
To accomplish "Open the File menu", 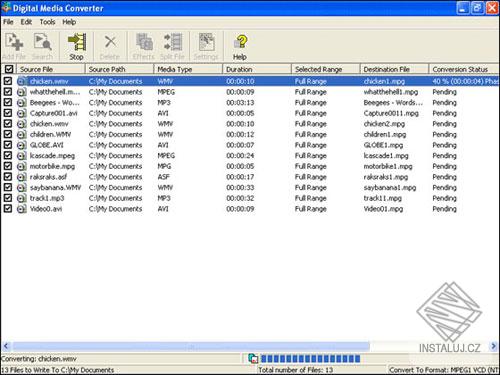I will (x=8, y=22).
